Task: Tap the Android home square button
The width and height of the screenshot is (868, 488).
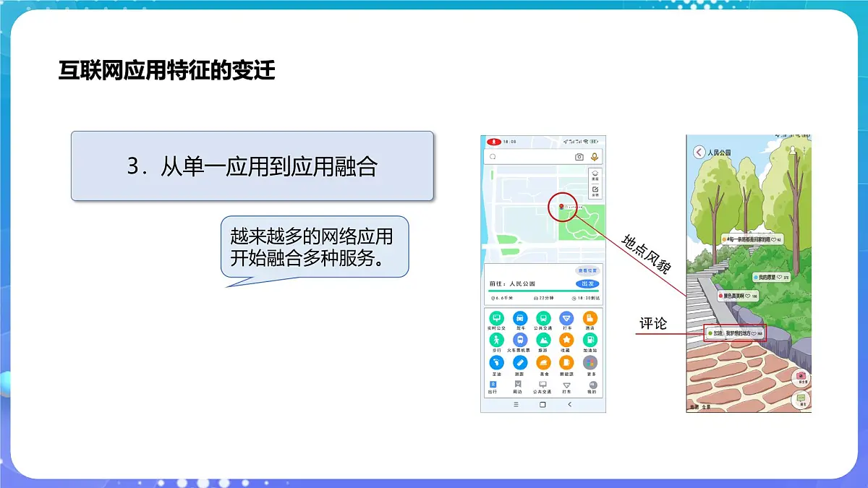Action: 542,405
